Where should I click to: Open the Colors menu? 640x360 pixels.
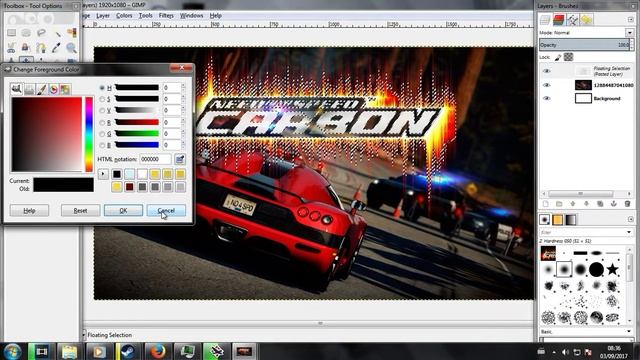tap(124, 16)
